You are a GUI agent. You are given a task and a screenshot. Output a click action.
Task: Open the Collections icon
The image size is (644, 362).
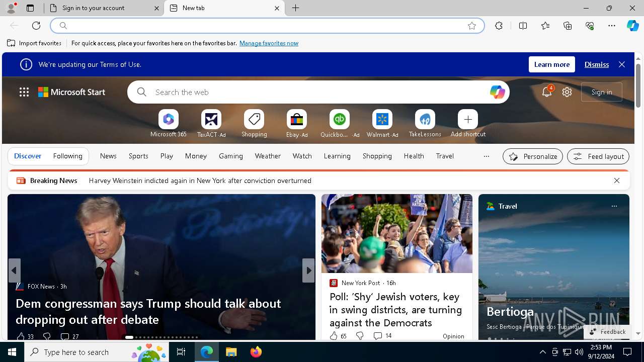pyautogui.click(x=568, y=26)
